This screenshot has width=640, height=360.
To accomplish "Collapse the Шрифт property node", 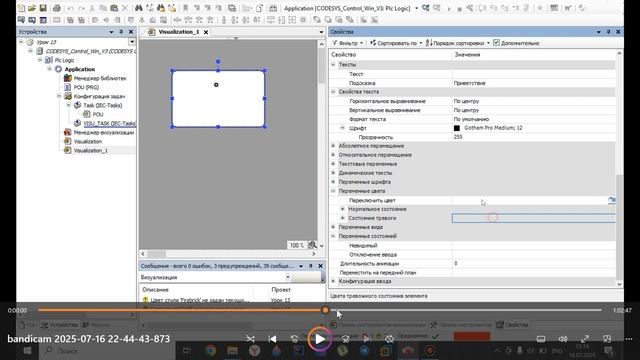I will tap(342, 128).
